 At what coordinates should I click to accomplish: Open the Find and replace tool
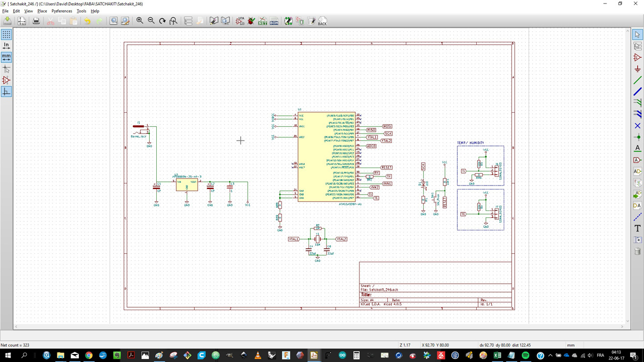click(125, 21)
